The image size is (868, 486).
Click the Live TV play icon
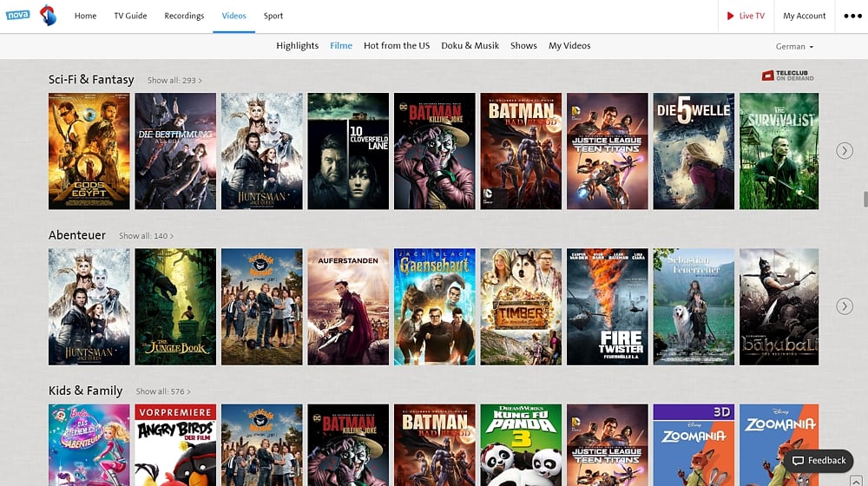(x=730, y=16)
